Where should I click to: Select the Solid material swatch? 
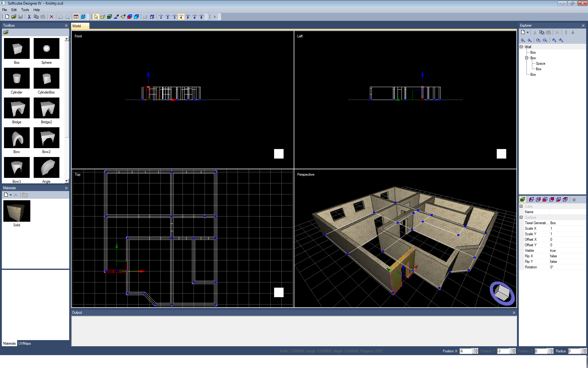(17, 211)
